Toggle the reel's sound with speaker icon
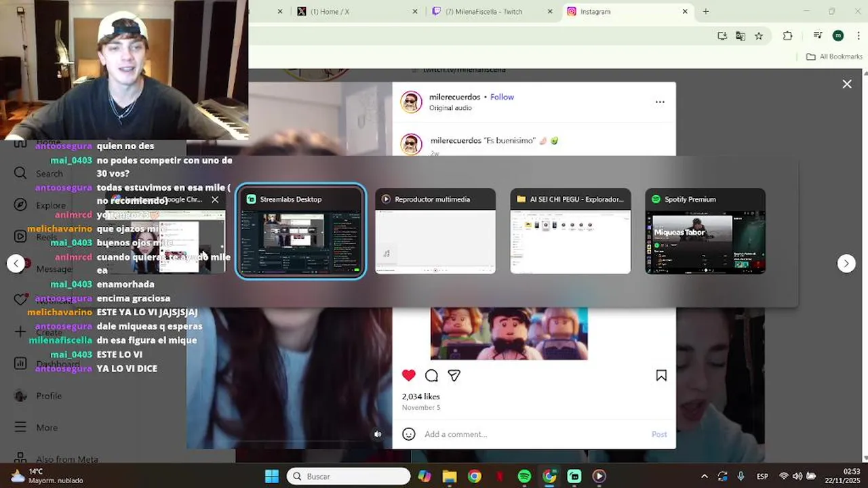 378,434
